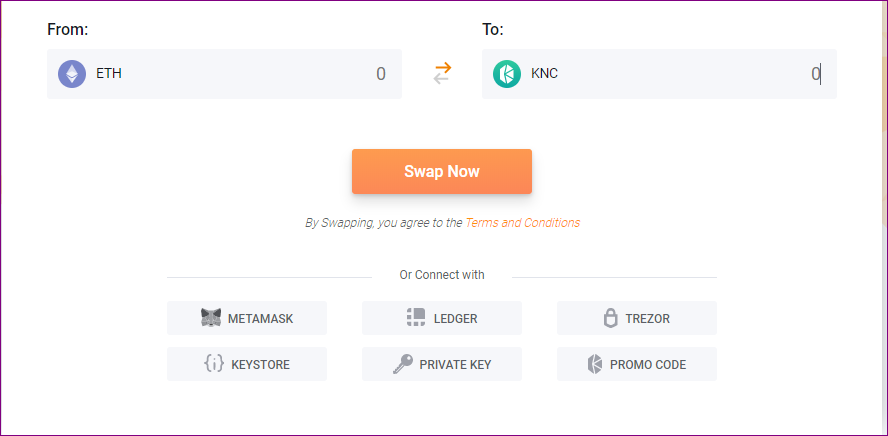This screenshot has height=436, width=888.
Task: Click the Keystore curly braces icon
Action: point(214,364)
